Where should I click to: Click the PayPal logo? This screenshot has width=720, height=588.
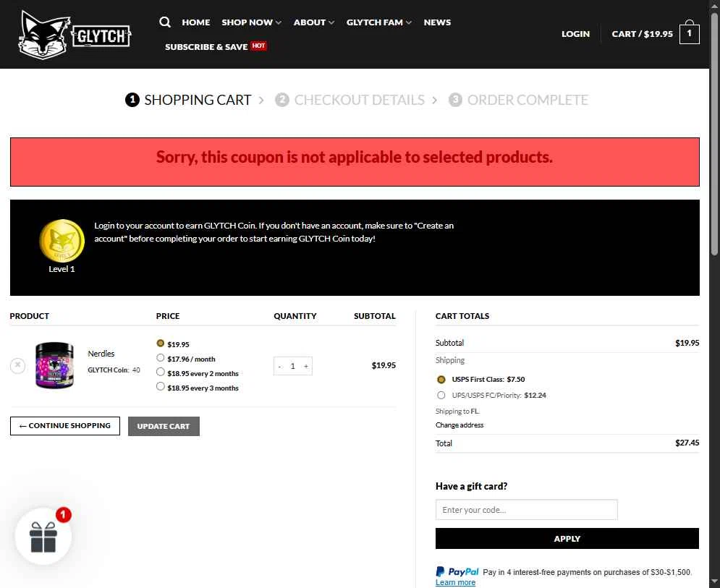457,571
